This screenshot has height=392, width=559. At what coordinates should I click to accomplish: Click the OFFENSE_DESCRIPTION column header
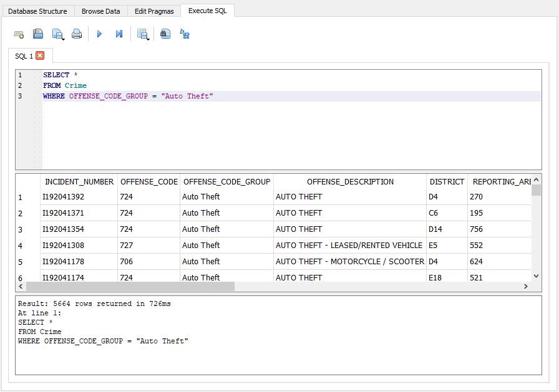tap(350, 181)
